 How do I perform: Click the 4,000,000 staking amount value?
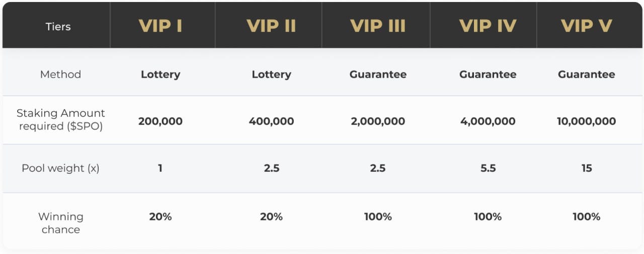click(x=488, y=121)
